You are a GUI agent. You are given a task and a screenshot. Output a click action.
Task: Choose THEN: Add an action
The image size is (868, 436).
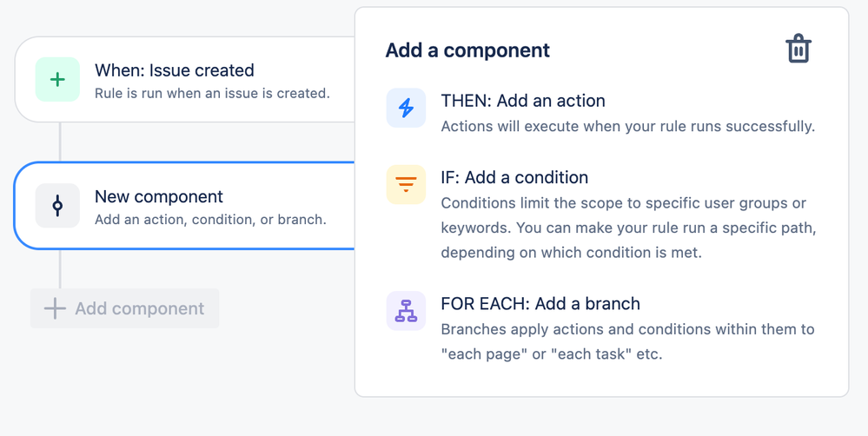[523, 101]
